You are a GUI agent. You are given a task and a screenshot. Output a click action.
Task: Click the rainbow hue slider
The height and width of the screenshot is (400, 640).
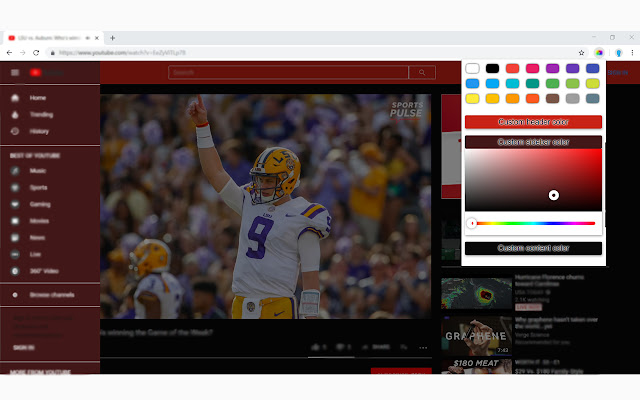[x=533, y=223]
